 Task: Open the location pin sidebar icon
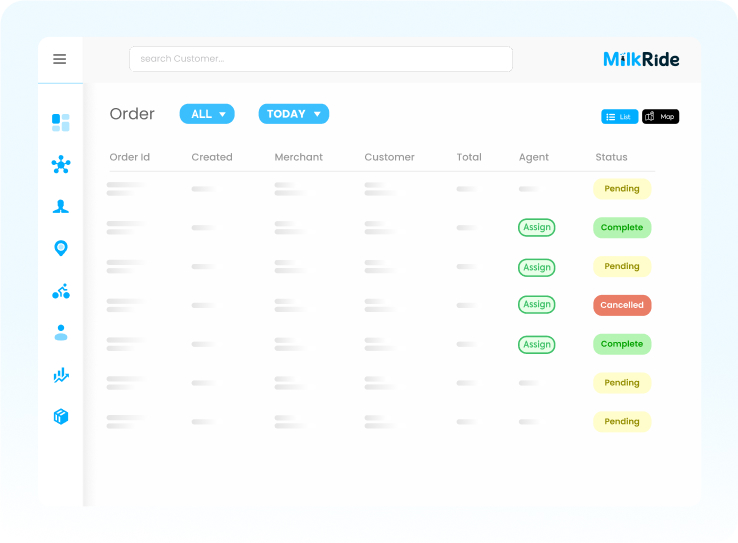[x=61, y=248]
